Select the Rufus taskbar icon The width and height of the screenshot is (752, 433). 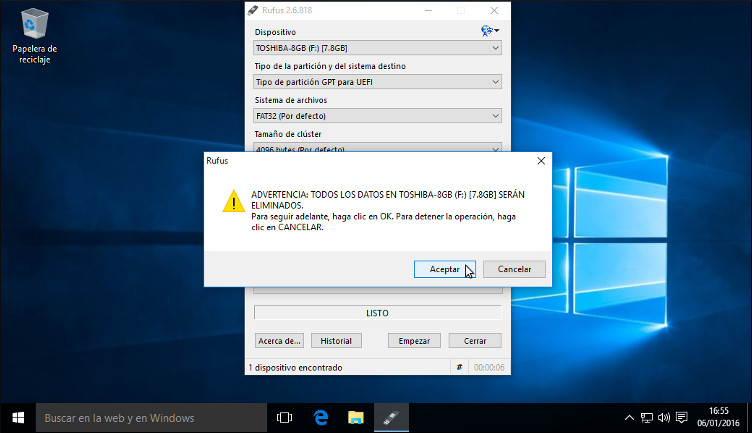point(391,418)
